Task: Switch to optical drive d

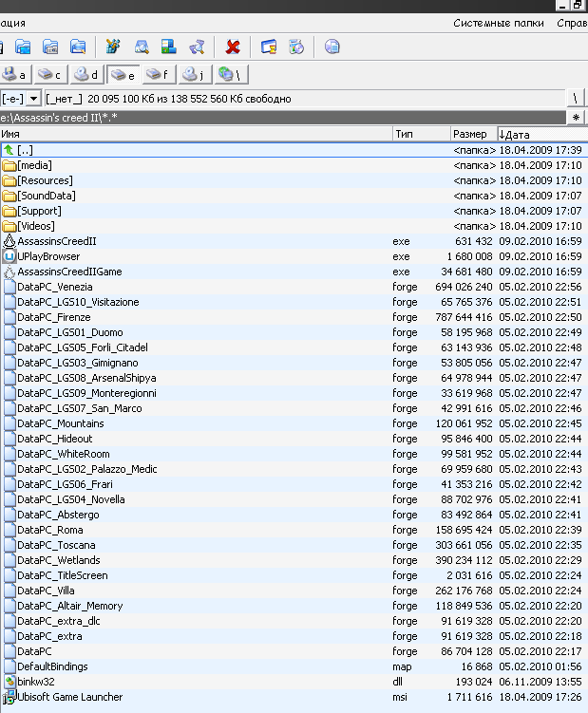Action: (x=87, y=75)
